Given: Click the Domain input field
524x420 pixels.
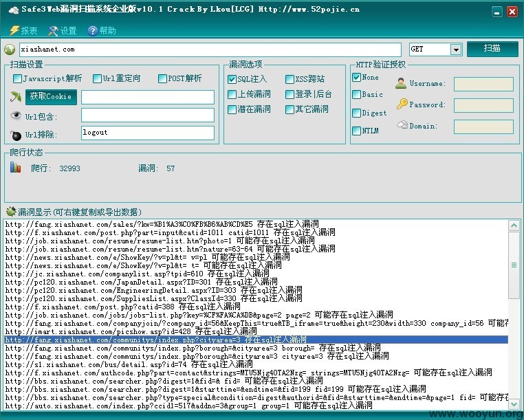Looking at the screenshot, I should pyautogui.click(x=483, y=127).
